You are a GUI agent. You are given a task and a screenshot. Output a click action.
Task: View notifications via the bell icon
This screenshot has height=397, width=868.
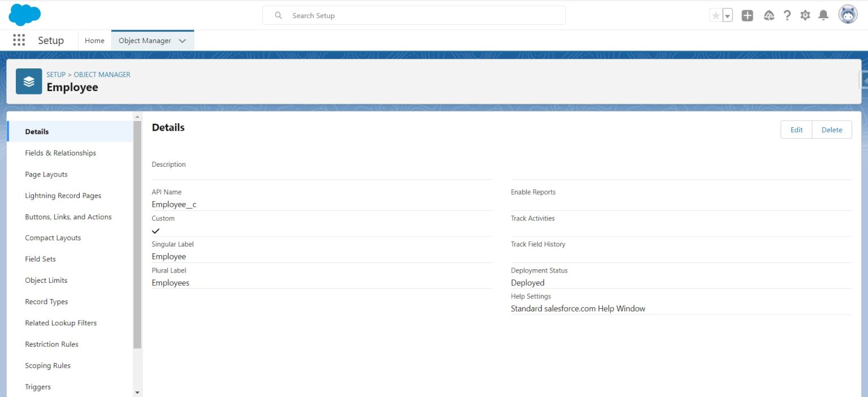[823, 15]
